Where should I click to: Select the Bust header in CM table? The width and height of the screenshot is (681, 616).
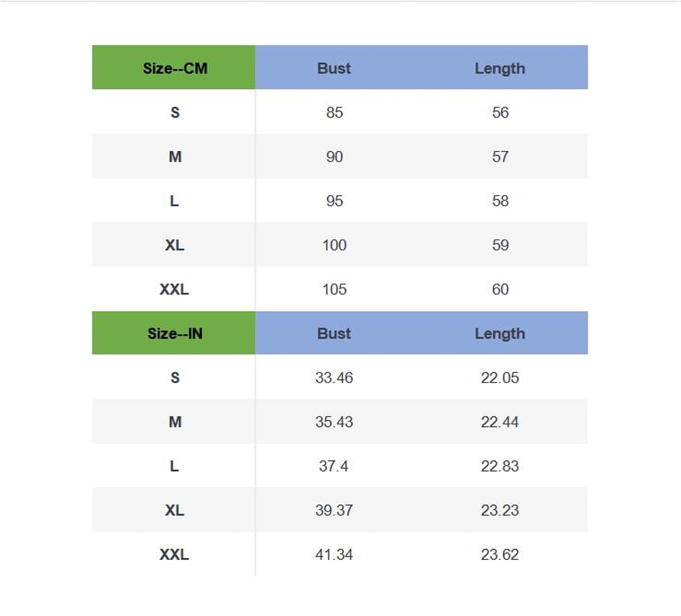tap(334, 68)
